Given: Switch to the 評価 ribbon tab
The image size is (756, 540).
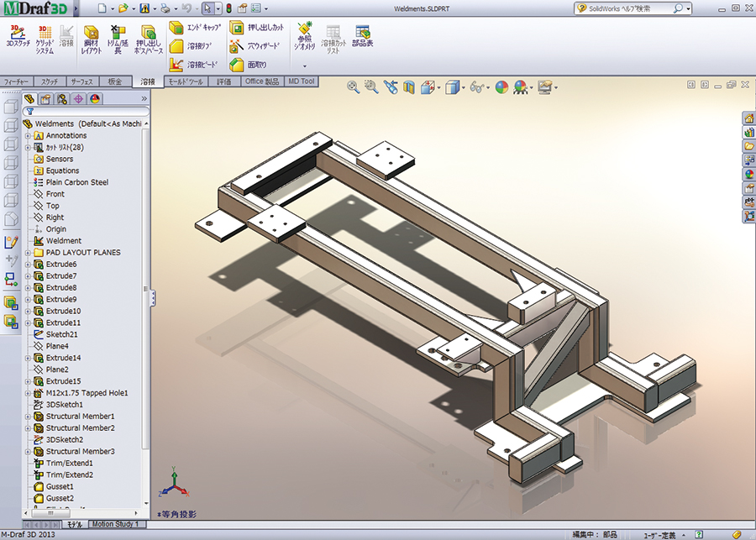Looking at the screenshot, I should 224,81.
